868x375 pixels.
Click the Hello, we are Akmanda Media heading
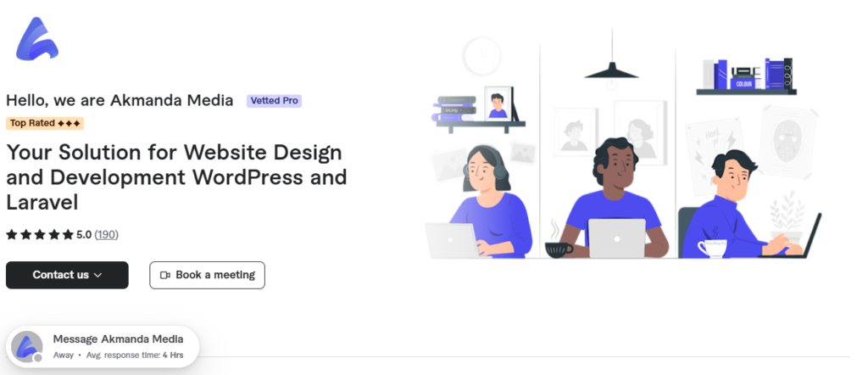120,101
